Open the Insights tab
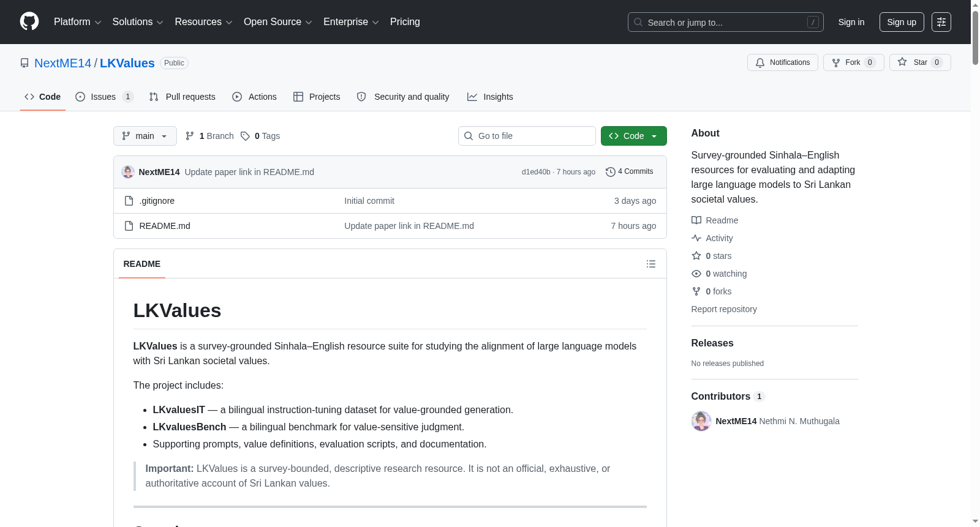The image size is (980, 527). 490,97
